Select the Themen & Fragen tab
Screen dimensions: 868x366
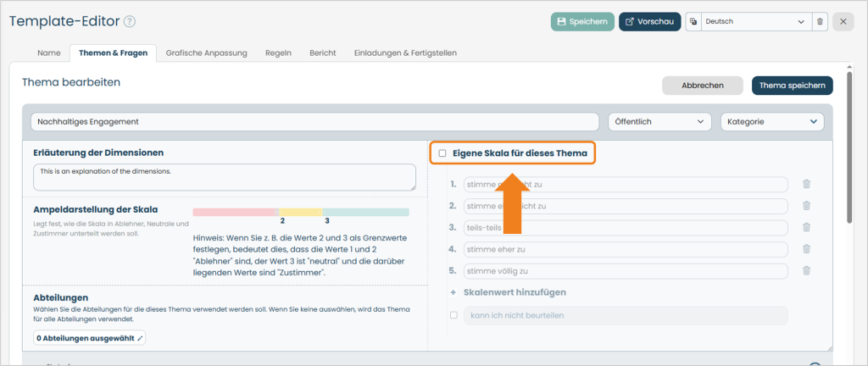coord(113,53)
